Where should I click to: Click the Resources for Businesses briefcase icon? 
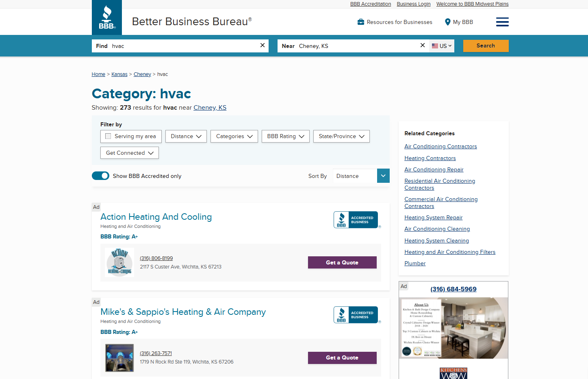[x=361, y=22]
